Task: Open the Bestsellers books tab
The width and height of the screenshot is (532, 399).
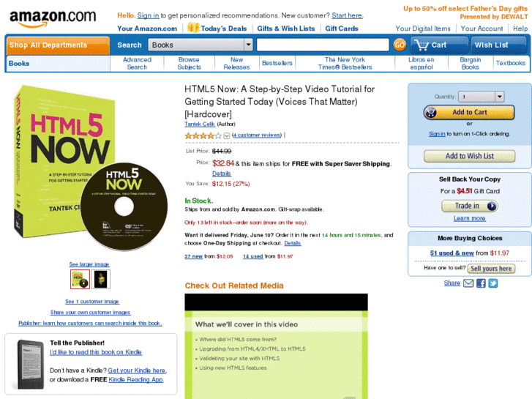Action: [x=277, y=63]
